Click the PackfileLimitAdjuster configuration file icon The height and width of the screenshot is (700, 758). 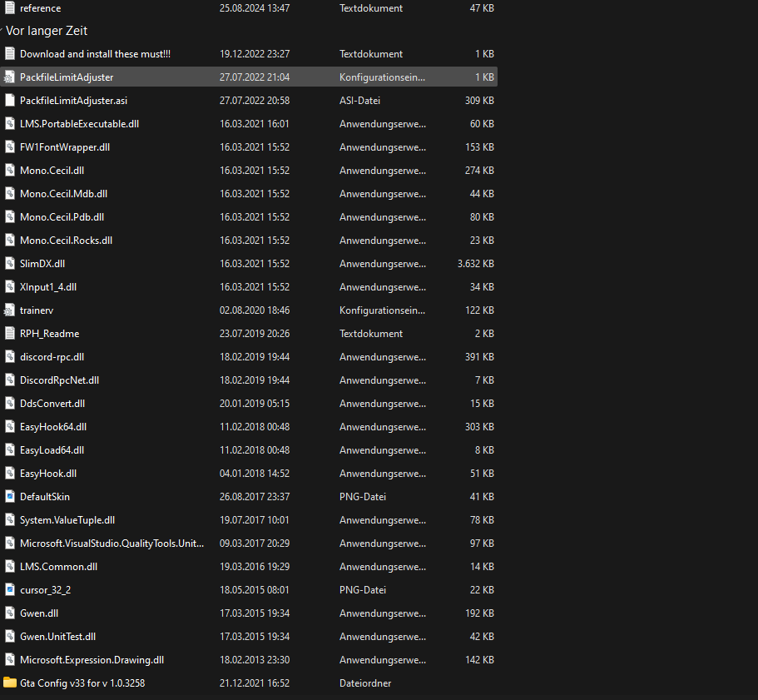coord(10,77)
